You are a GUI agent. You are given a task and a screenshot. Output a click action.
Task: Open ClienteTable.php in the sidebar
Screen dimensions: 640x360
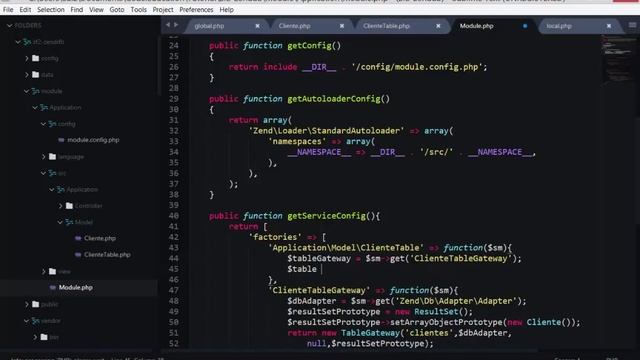point(107,255)
